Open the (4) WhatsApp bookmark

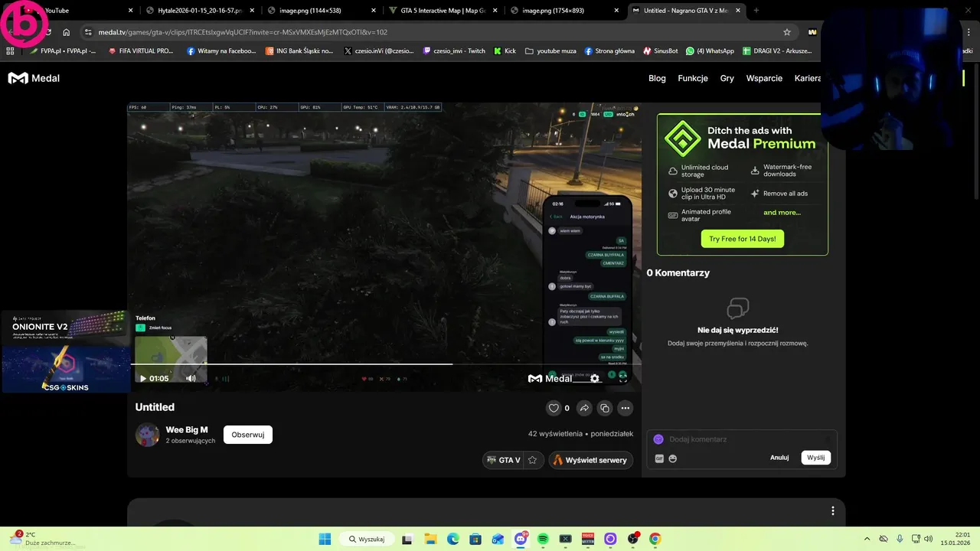710,51
